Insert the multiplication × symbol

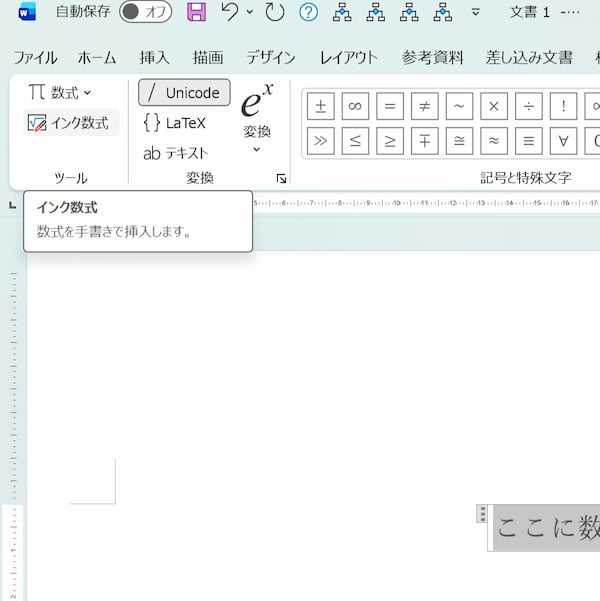[494, 106]
